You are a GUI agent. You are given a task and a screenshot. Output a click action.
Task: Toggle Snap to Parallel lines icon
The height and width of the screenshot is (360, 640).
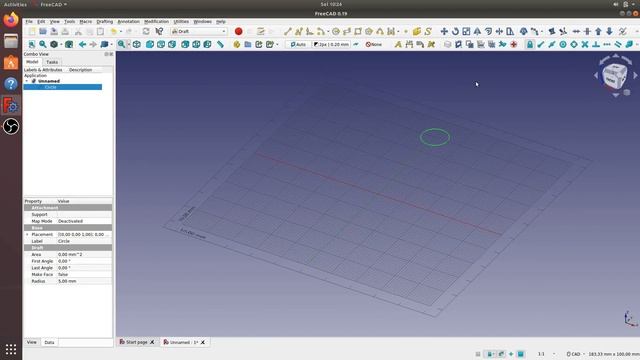618,44
